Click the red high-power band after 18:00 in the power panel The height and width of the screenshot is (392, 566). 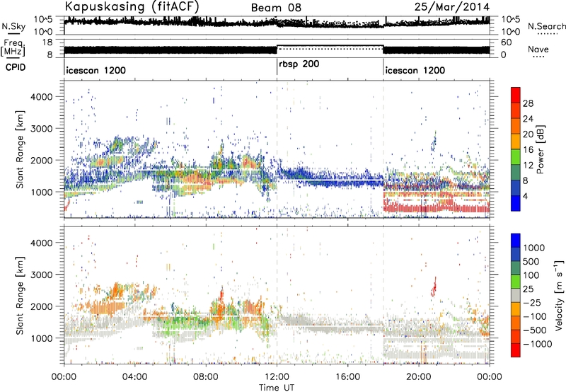click(x=436, y=208)
